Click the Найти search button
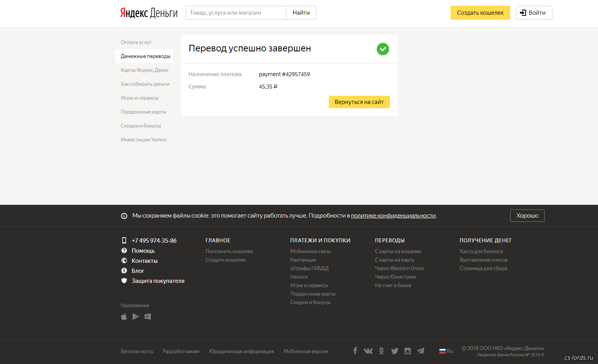Screen dimensions: 598x364 (x=301, y=13)
